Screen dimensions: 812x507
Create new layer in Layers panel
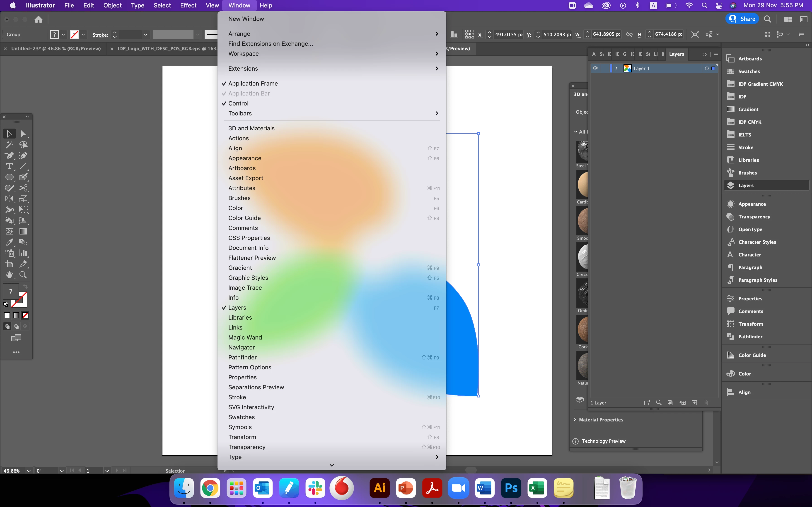[x=695, y=403]
